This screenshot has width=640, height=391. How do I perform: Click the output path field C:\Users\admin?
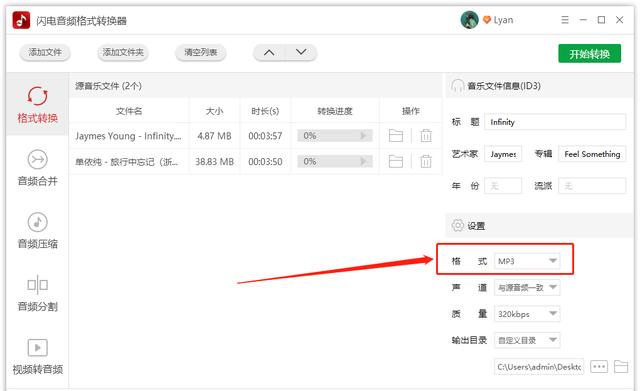[x=539, y=367]
